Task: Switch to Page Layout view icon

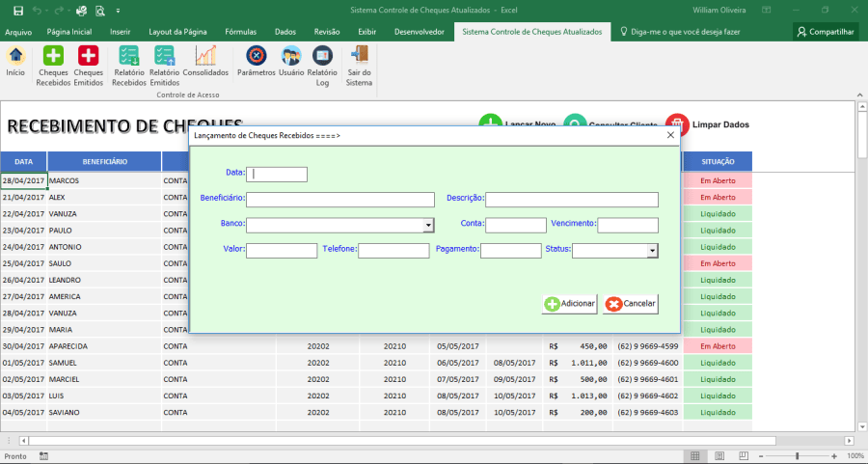Action: click(719, 455)
